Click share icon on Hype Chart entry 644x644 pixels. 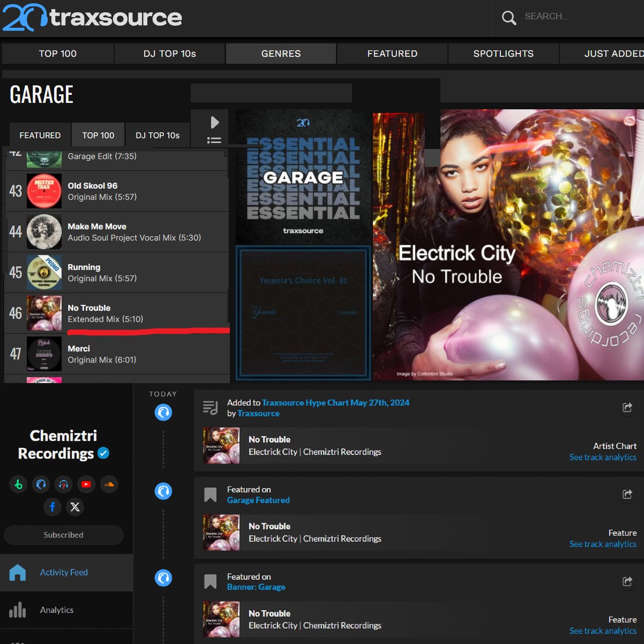coord(627,407)
